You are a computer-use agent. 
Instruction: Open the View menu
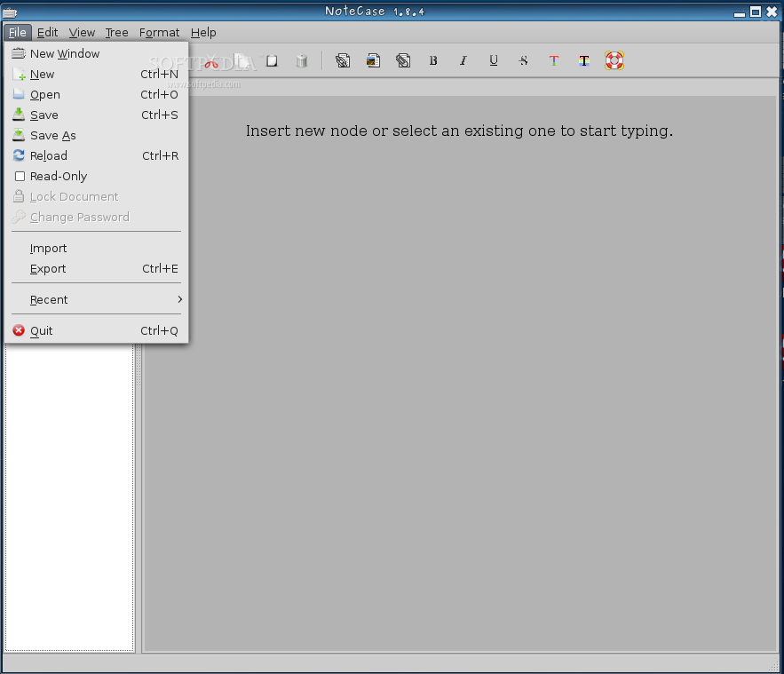pos(82,33)
